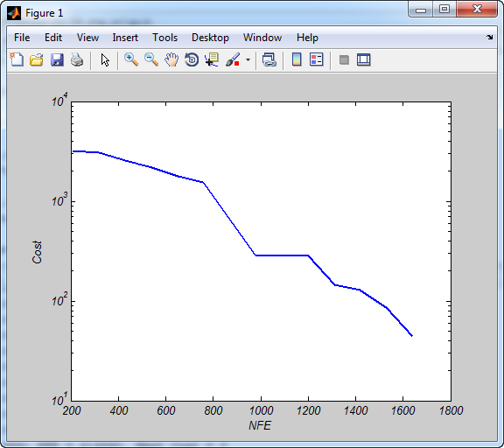Activate the Zoom In magnifier tool
The width and height of the screenshot is (504, 448).
[x=131, y=59]
